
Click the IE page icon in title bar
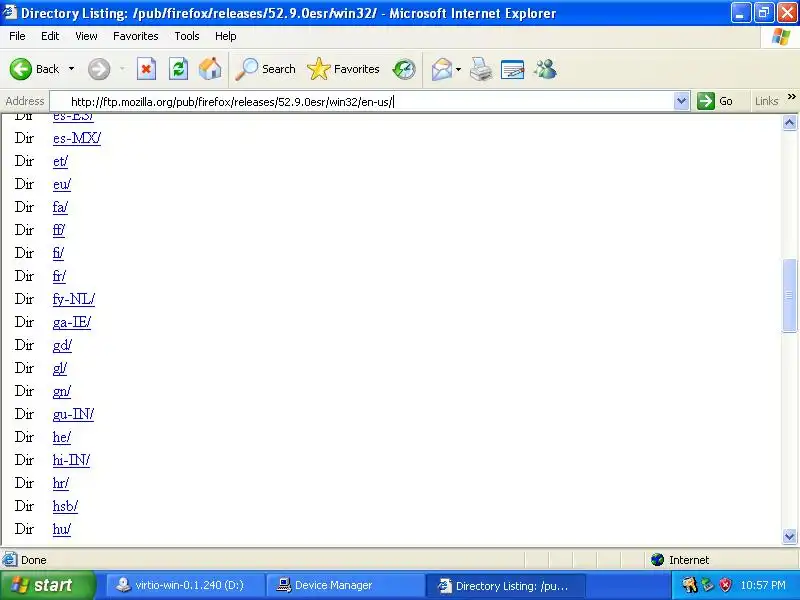[x=10, y=12]
